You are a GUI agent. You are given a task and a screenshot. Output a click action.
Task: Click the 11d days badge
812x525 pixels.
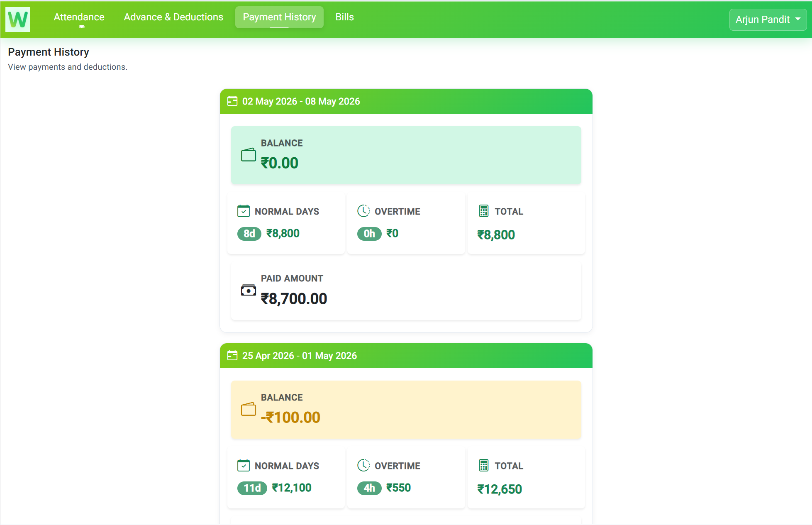tap(252, 488)
